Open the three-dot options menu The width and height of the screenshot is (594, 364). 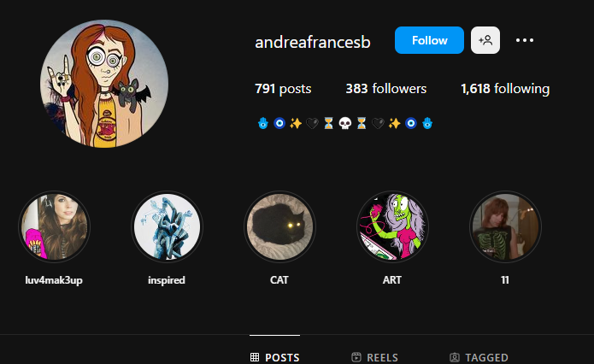(x=525, y=40)
